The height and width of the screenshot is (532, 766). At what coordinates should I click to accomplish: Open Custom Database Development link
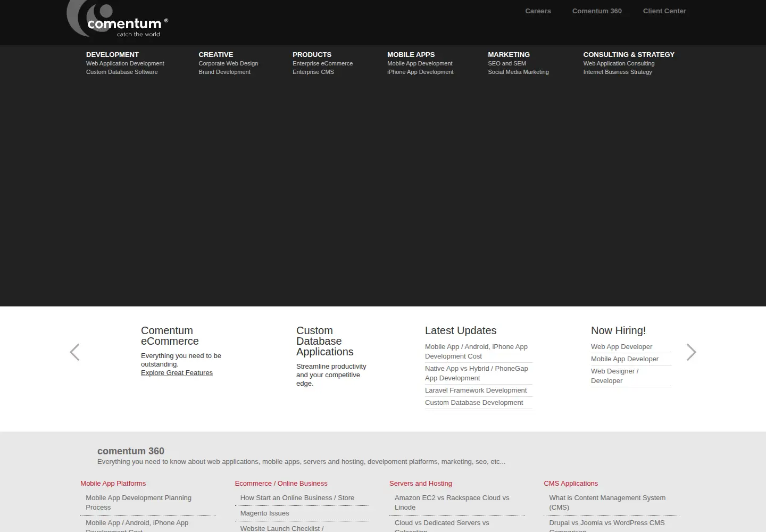tap(474, 403)
